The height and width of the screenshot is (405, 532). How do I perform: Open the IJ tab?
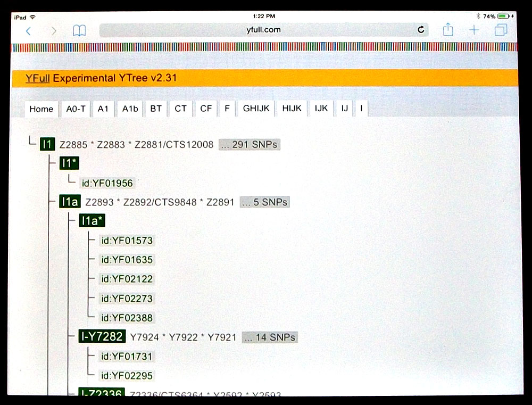tap(344, 109)
